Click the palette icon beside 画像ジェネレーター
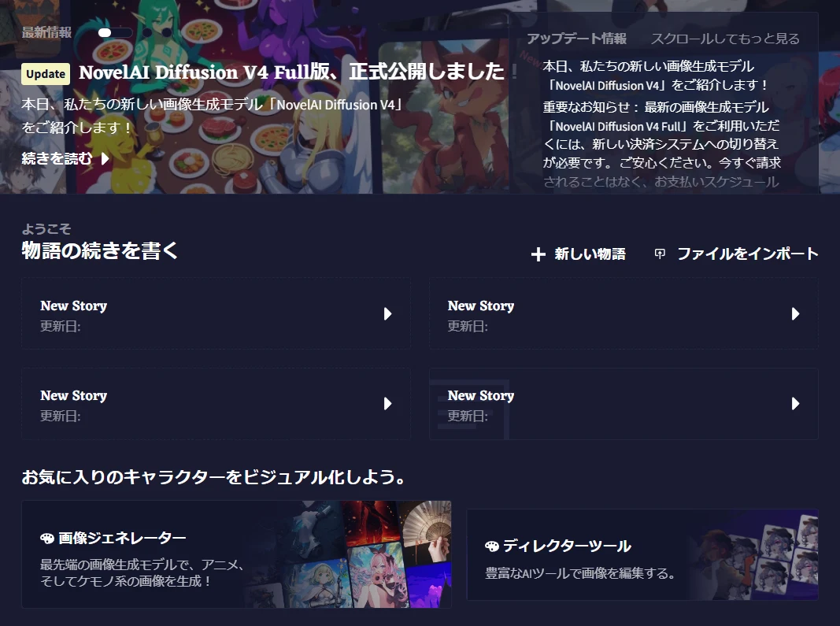The height and width of the screenshot is (626, 840). [47, 538]
